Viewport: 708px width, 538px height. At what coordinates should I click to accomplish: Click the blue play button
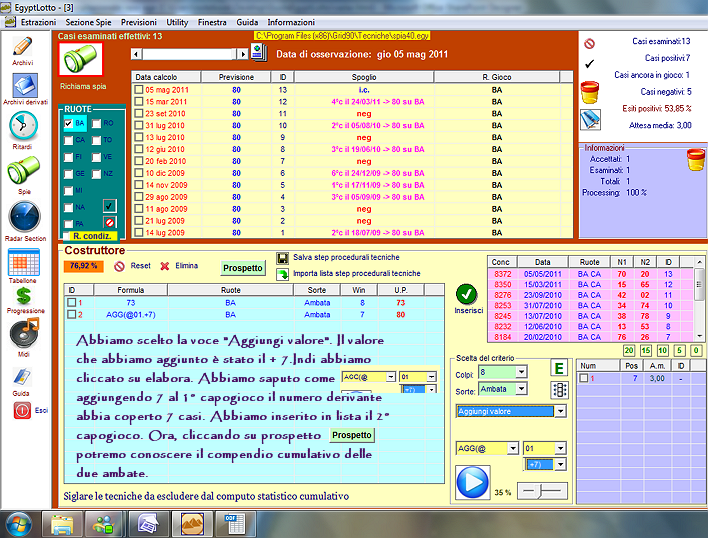pyautogui.click(x=472, y=482)
